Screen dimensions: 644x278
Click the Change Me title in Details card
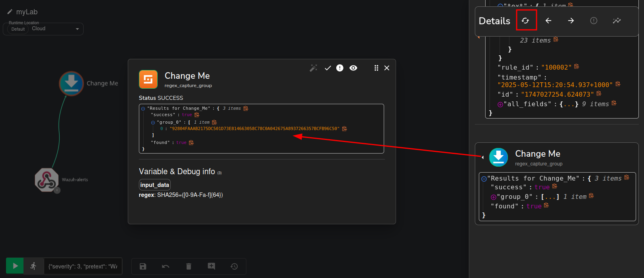pos(538,154)
